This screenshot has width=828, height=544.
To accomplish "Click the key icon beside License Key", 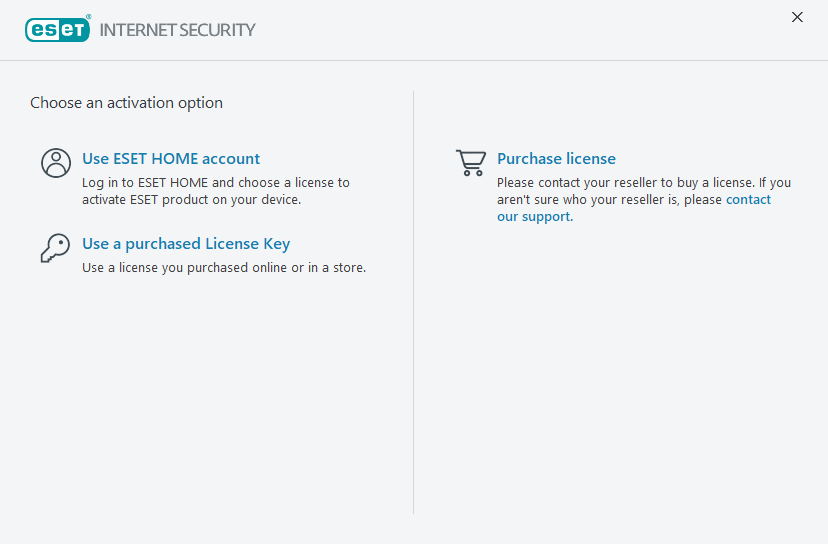I will 55,248.
